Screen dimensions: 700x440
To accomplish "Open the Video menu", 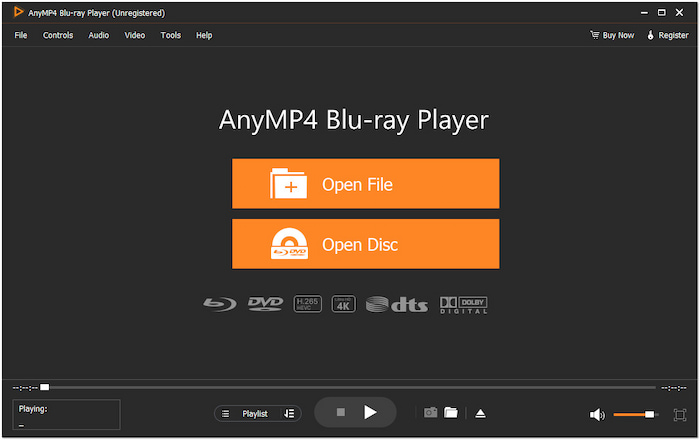I will pyautogui.click(x=134, y=35).
